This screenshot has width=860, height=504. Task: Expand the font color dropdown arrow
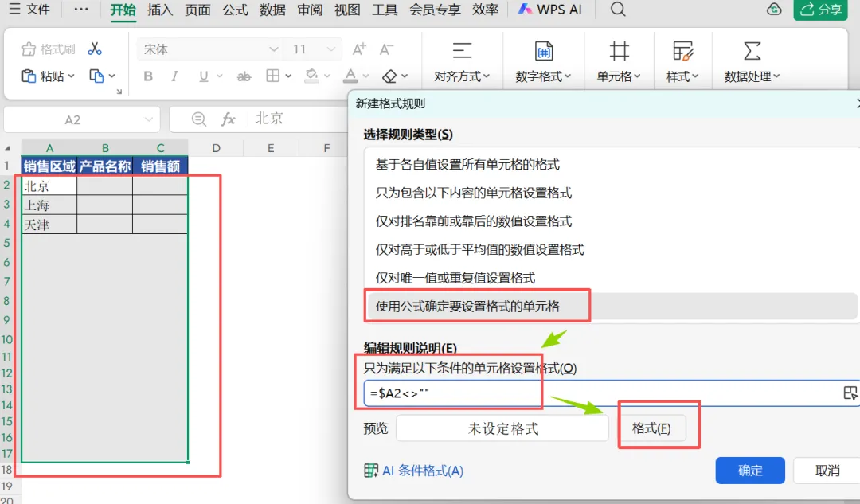365,76
